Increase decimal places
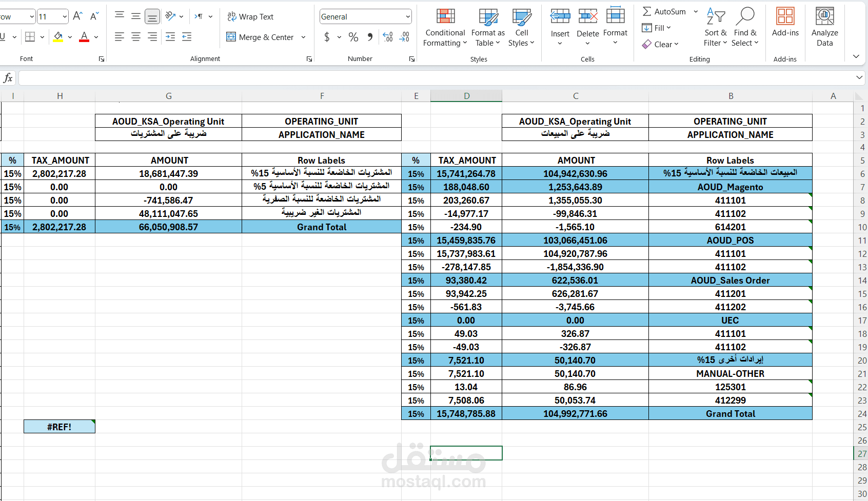Image resolution: width=868 pixels, height=501 pixels. (x=388, y=37)
